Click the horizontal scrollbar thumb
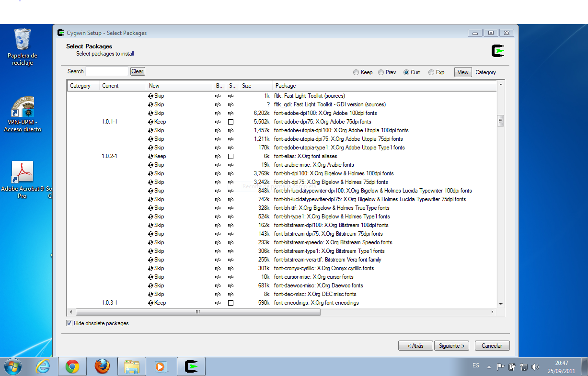The width and height of the screenshot is (588, 376). tap(197, 312)
